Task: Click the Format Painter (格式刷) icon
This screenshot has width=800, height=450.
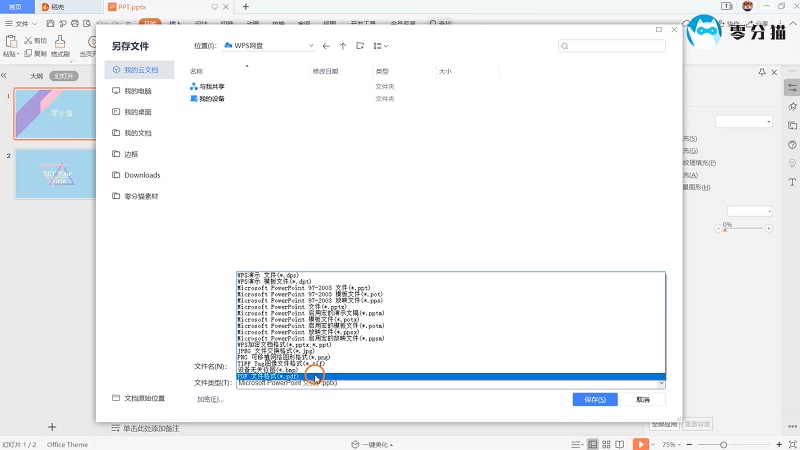Action: click(x=60, y=41)
